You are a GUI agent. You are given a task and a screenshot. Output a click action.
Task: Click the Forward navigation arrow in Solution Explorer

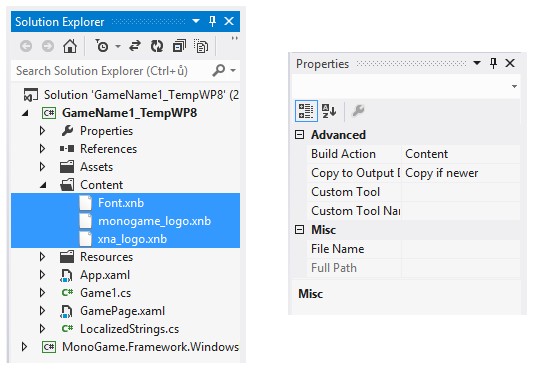[48, 46]
